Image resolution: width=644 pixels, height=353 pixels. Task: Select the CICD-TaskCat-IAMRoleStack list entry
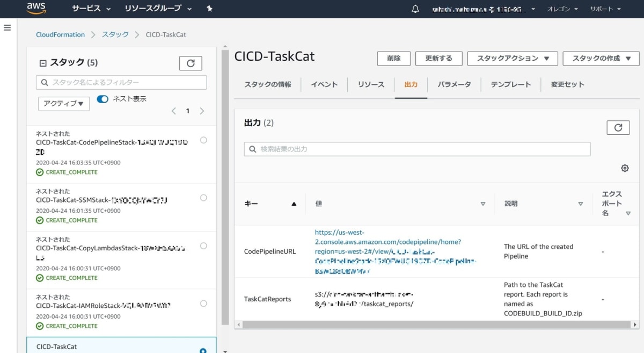[121, 312]
